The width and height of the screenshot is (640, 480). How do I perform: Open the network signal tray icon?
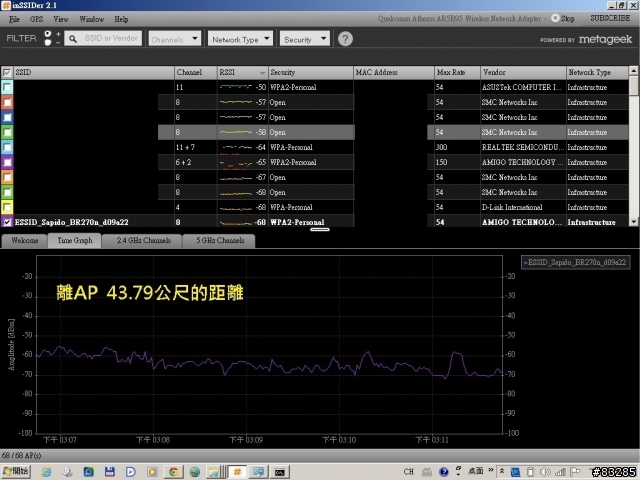coord(560,472)
